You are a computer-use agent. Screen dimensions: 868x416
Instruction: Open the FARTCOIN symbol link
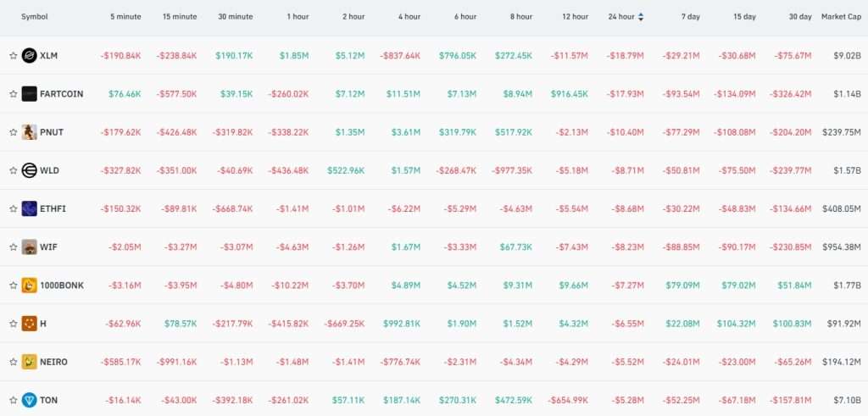tap(61, 94)
